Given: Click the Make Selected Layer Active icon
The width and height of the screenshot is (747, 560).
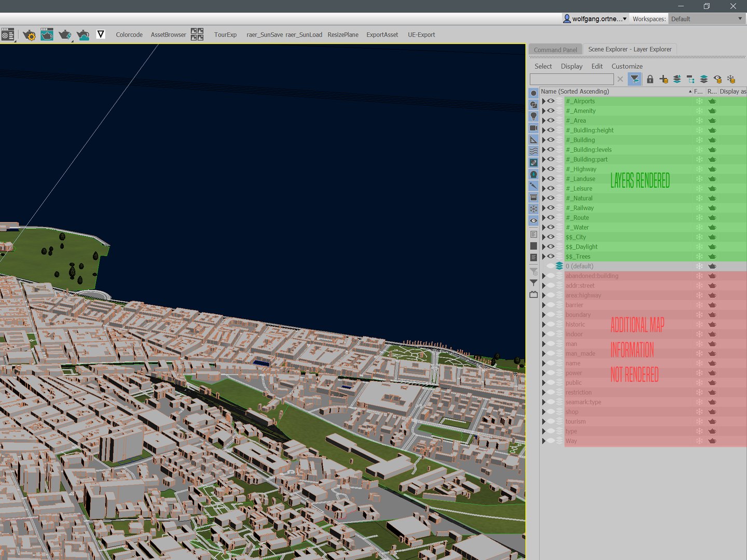Looking at the screenshot, I should tap(704, 79).
